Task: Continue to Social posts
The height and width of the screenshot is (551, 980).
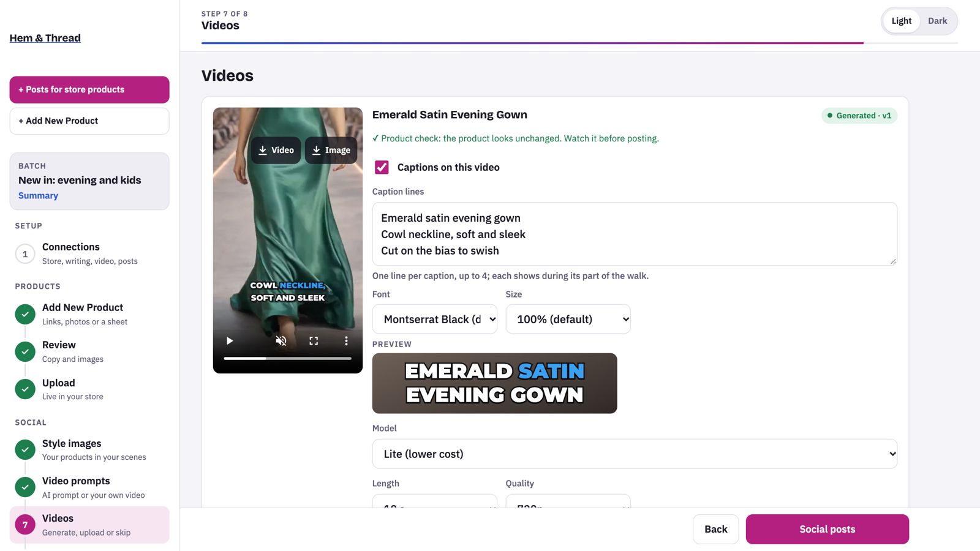Action: coord(827,529)
